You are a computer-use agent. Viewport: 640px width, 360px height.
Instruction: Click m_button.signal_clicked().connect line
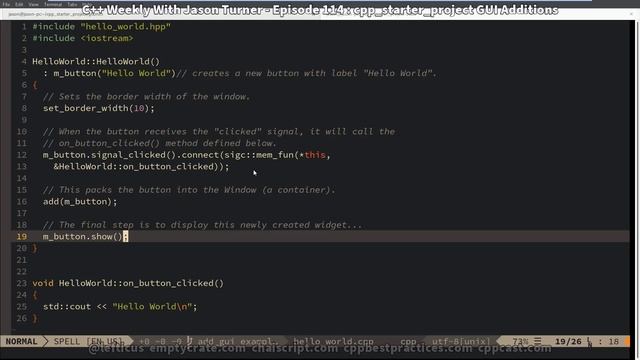point(187,155)
